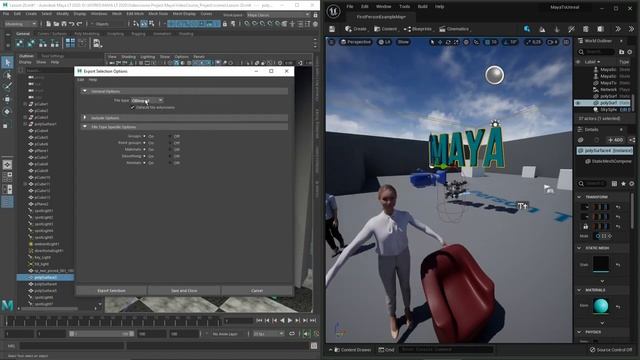Toggle world/local coordinate globe icon
This screenshot has width=640, height=360.
point(466,42)
